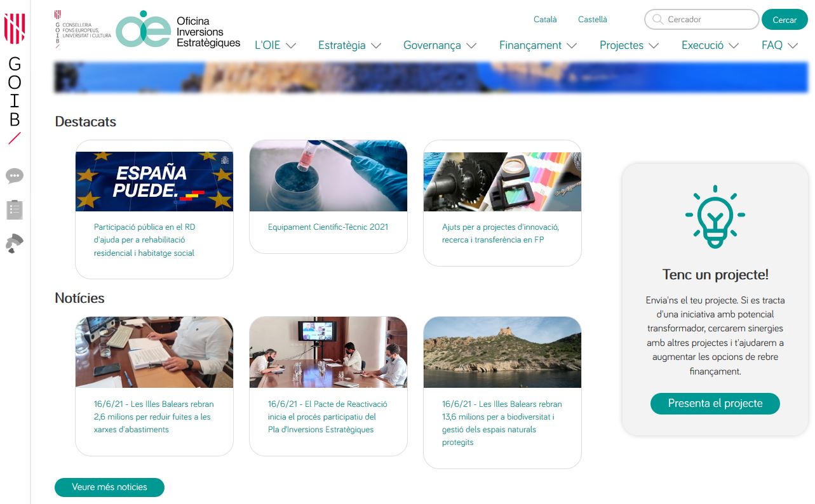The width and height of the screenshot is (815, 504).
Task: Expand the L'OIE dropdown menu
Action: point(275,46)
